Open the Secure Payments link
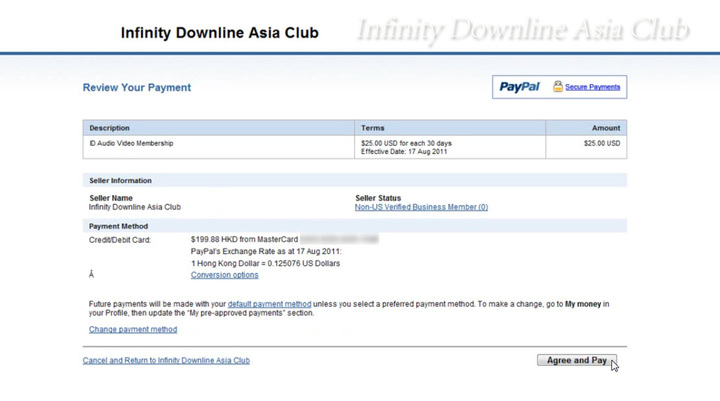The image size is (720, 401). coord(592,87)
